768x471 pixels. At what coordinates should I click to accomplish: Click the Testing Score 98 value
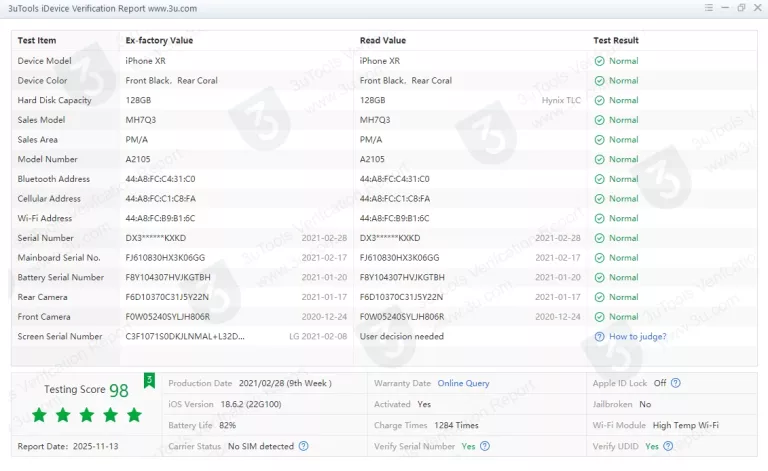(x=119, y=391)
